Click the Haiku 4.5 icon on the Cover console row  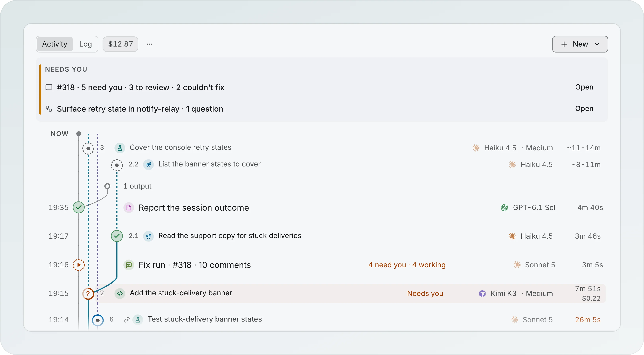point(476,148)
